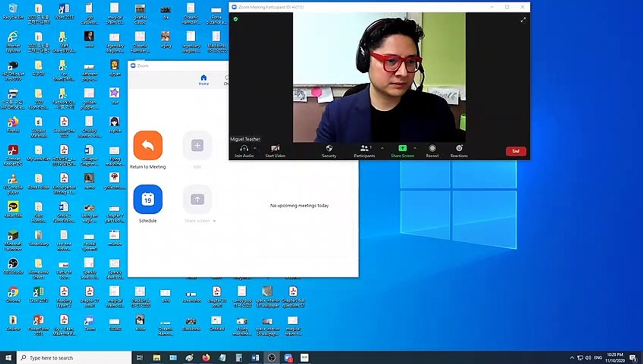Select the Firefox desktop shortcut
This screenshot has height=364, width=643.
coord(13,124)
